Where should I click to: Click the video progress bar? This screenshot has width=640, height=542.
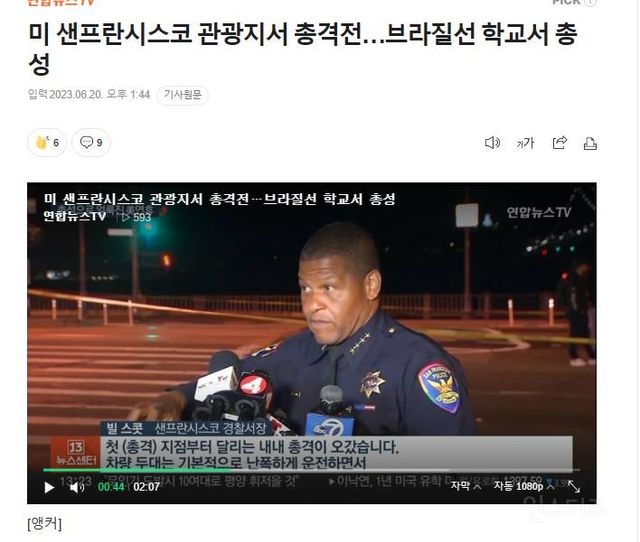pos(311,470)
